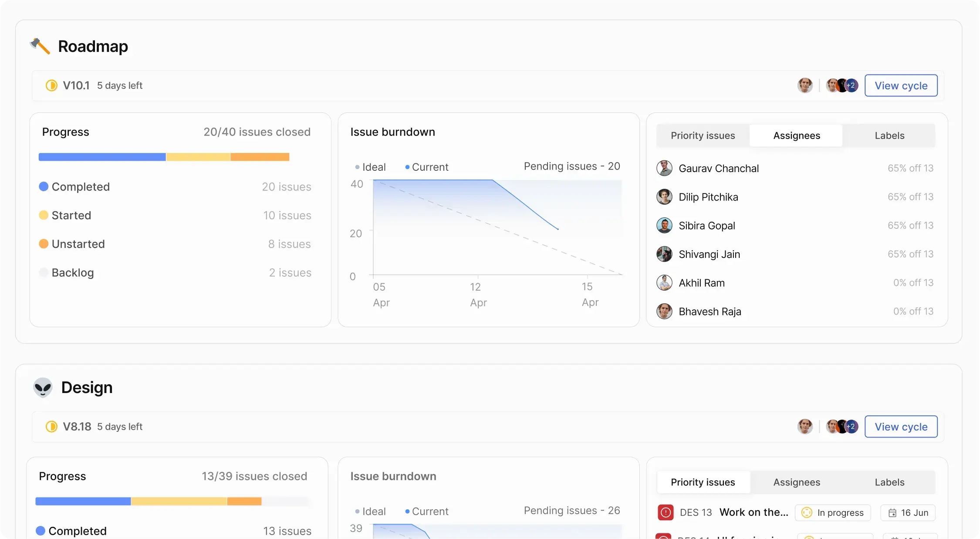Image resolution: width=980 pixels, height=539 pixels.
Task: Click View cycle button for V10.1
Action: [901, 85]
